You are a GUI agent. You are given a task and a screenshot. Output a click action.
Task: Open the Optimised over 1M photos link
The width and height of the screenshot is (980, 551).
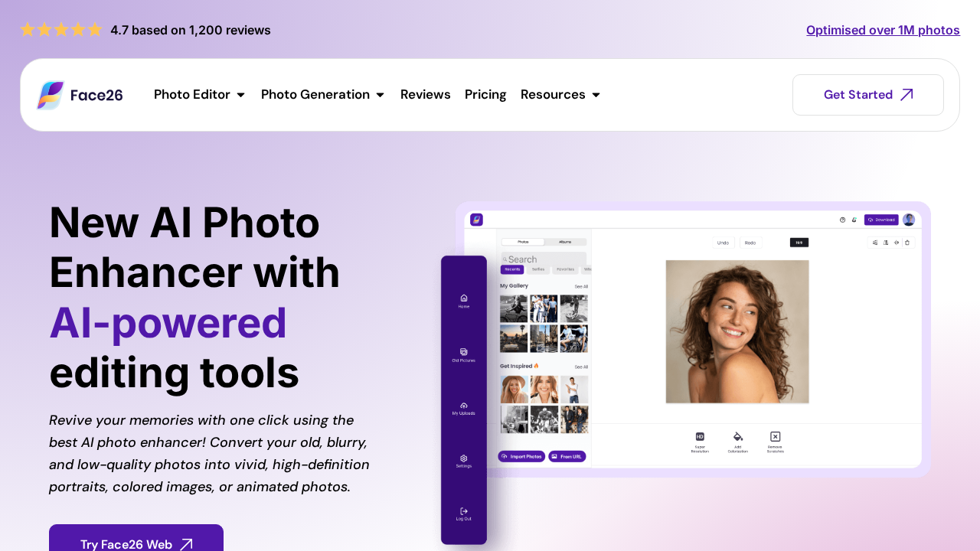[x=882, y=30]
